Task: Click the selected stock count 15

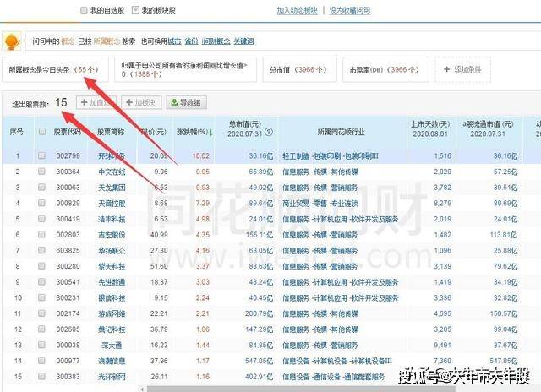Action: coord(61,102)
